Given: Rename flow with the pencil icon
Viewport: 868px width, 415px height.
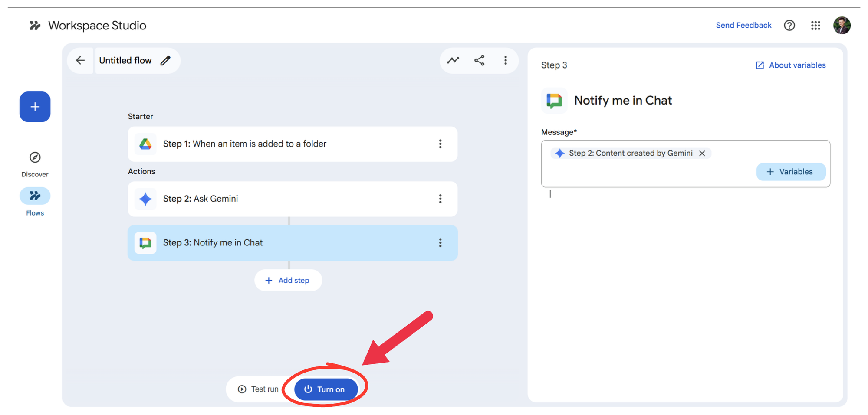Looking at the screenshot, I should (165, 60).
